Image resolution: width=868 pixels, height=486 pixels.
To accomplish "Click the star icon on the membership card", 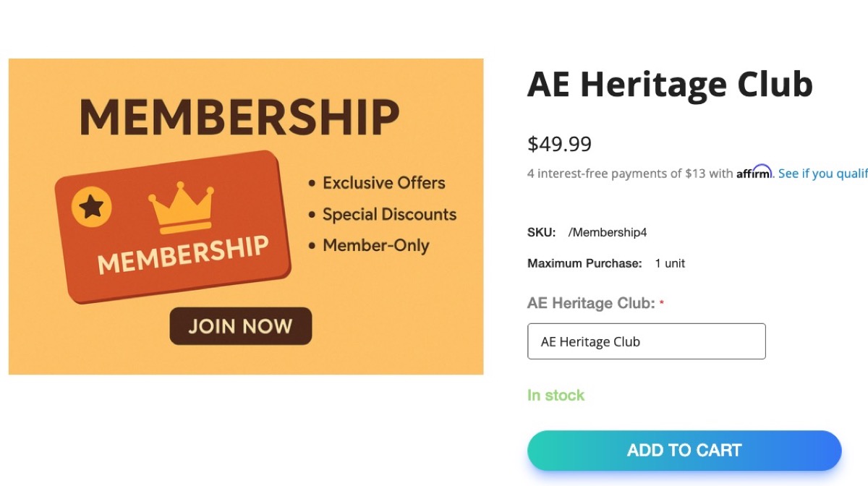I will [90, 205].
